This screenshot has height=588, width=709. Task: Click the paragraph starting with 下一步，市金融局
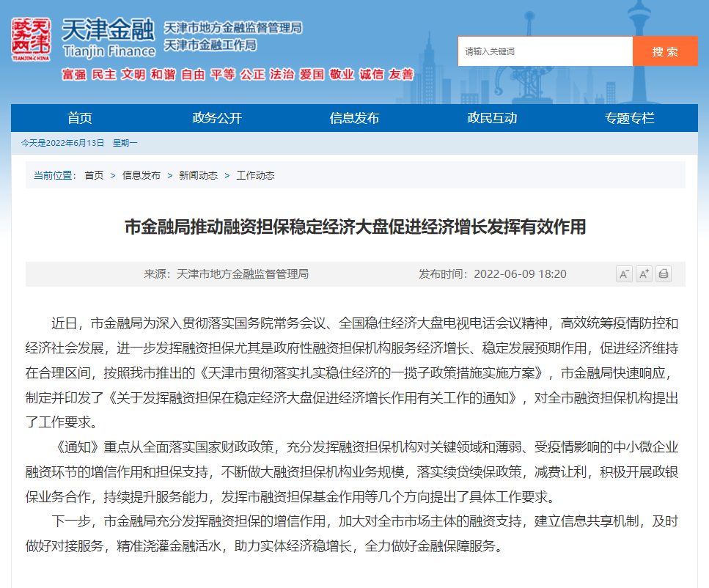[x=352, y=534]
